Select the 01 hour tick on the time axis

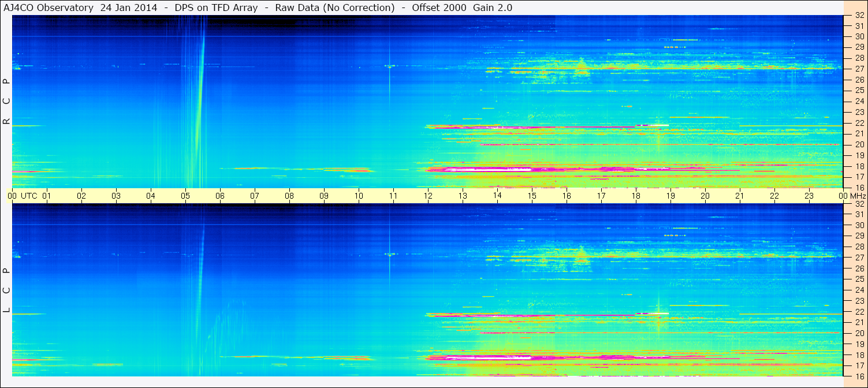coord(47,196)
